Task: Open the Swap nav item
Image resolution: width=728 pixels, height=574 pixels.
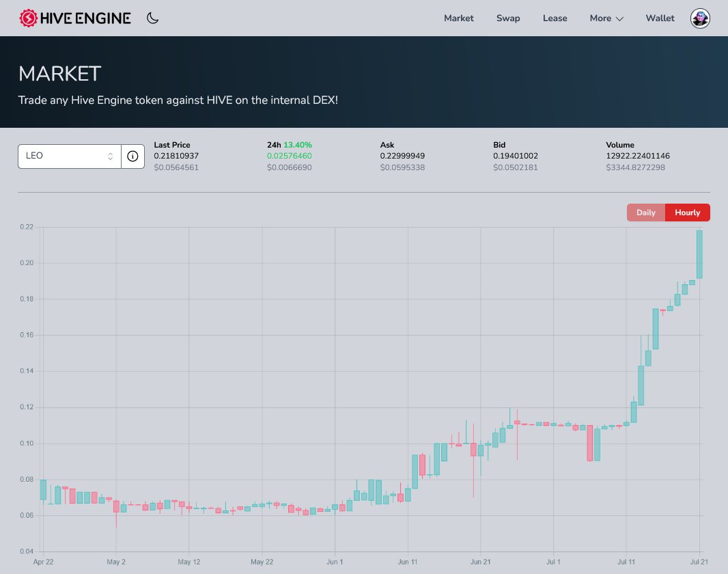Action: coord(508,18)
